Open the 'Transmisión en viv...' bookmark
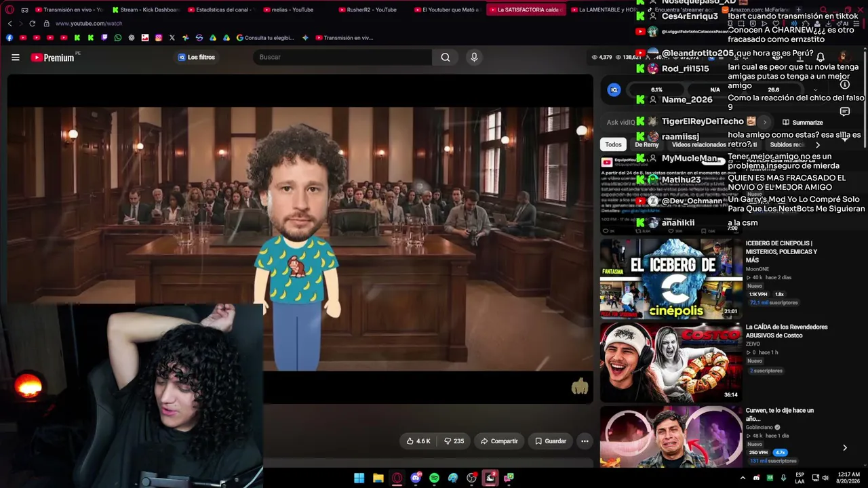Screen dimensions: 868x488 [x=344, y=38]
